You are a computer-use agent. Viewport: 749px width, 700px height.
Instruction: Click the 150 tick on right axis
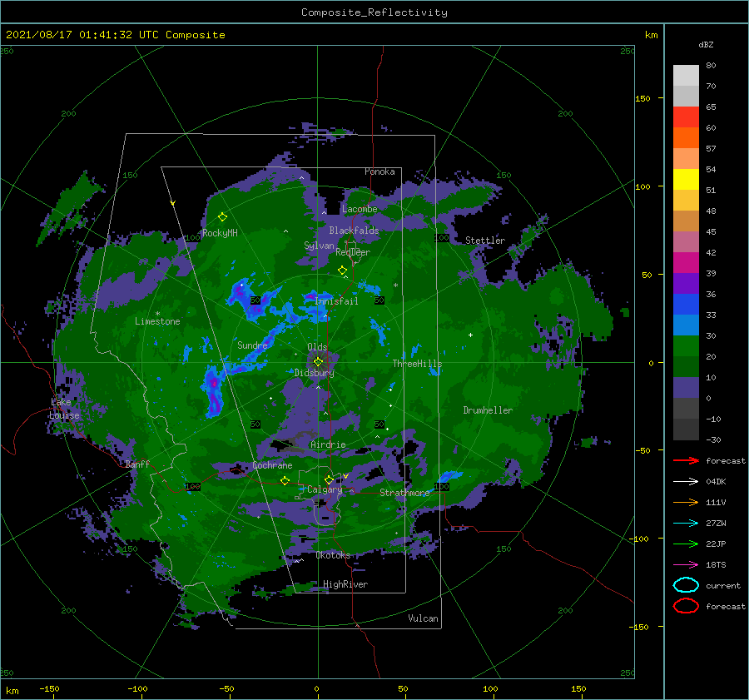click(x=642, y=98)
